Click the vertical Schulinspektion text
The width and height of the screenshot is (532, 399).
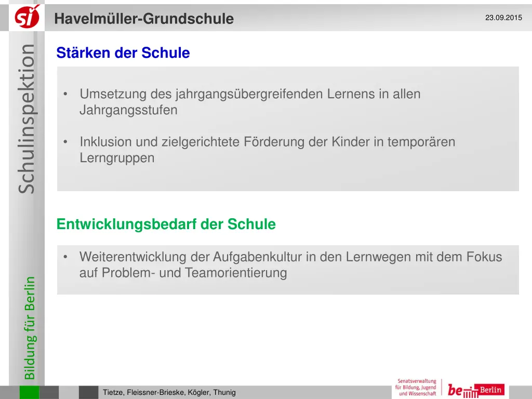click(x=27, y=118)
